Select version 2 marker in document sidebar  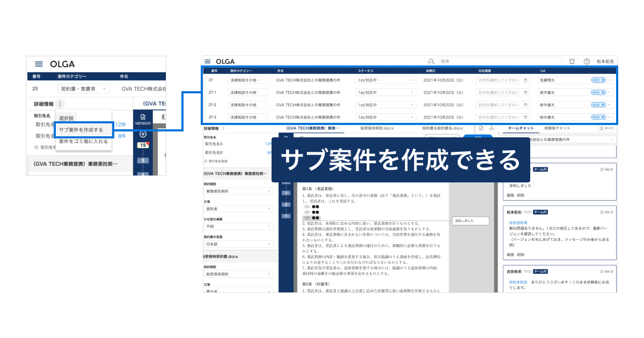286,204
